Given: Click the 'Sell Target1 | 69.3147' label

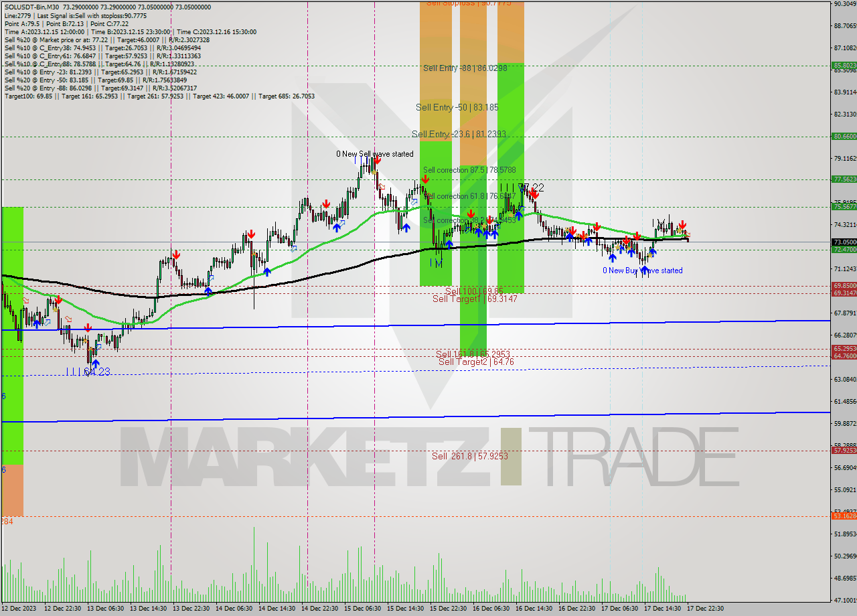Looking at the screenshot, I should click(x=475, y=299).
